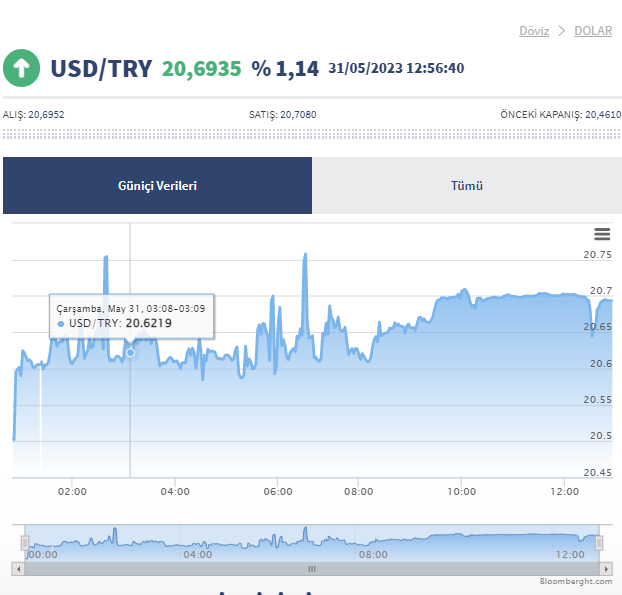
Task: Click the % 1,14 change value
Action: pos(285,69)
